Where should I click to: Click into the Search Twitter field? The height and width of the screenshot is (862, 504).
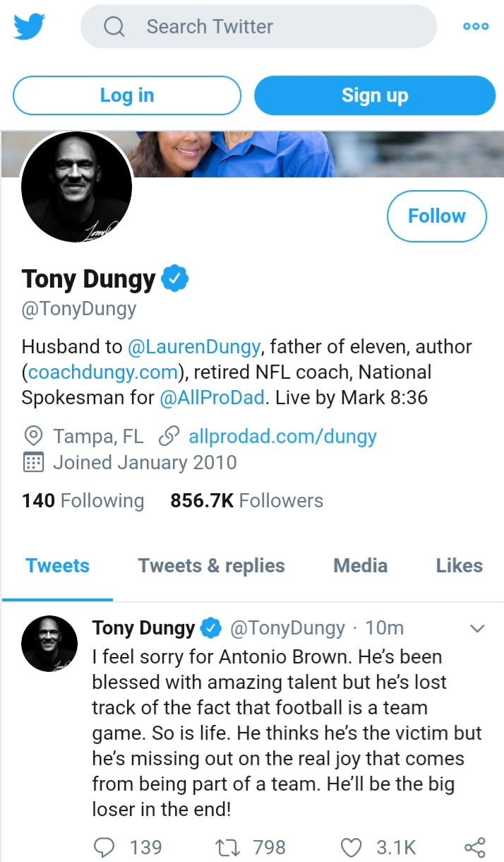click(x=258, y=27)
